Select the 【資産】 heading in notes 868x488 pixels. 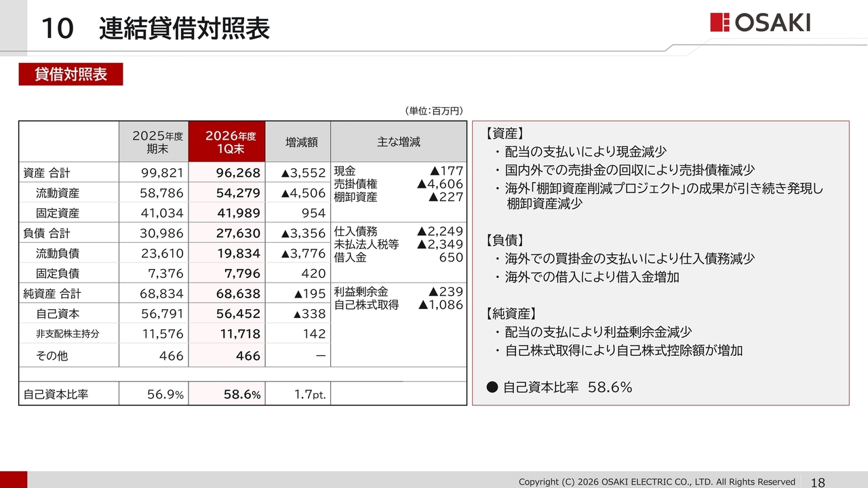(505, 133)
